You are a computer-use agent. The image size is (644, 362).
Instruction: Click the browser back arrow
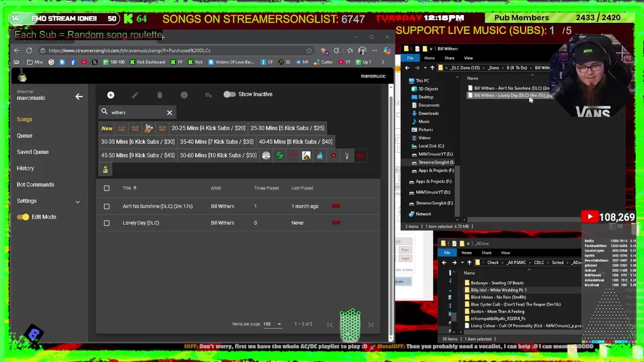[x=17, y=50]
